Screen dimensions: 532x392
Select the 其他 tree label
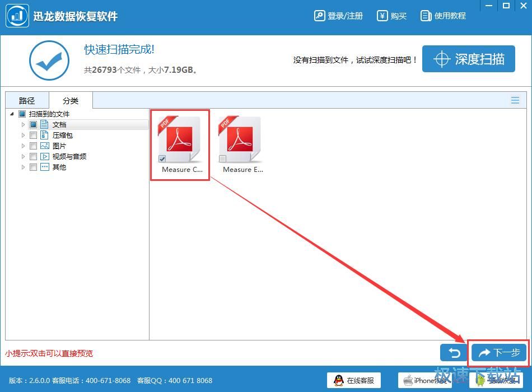[x=59, y=167]
